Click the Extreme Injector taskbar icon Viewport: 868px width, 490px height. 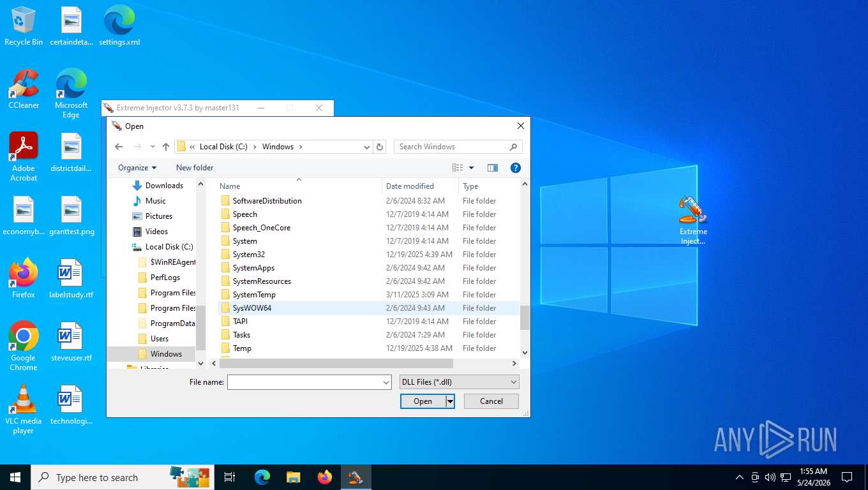356,477
